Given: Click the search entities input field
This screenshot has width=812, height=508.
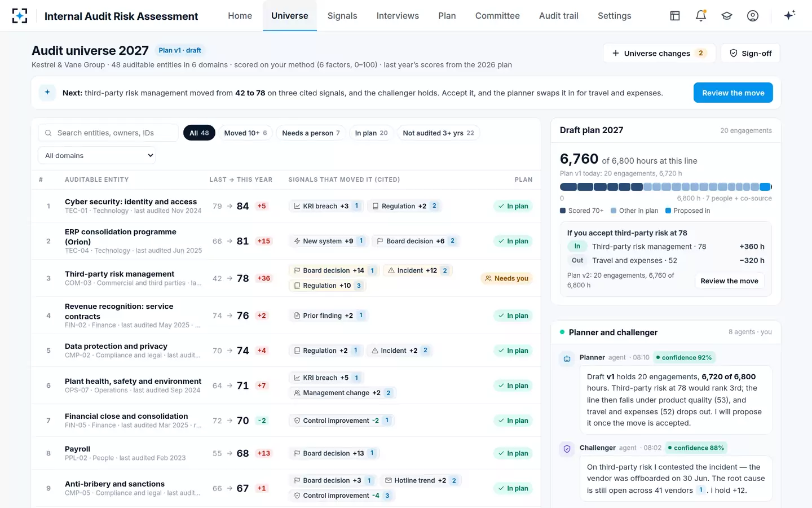Looking at the screenshot, I should 108,133.
